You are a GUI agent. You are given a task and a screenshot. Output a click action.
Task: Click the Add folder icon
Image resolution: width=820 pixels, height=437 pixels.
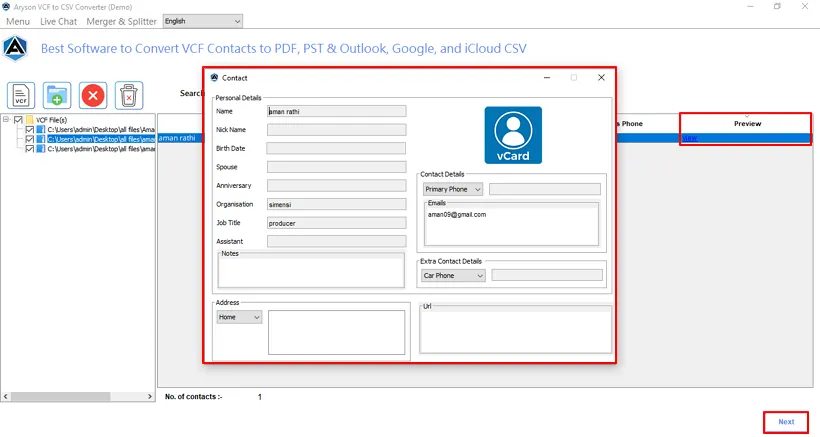pos(57,95)
